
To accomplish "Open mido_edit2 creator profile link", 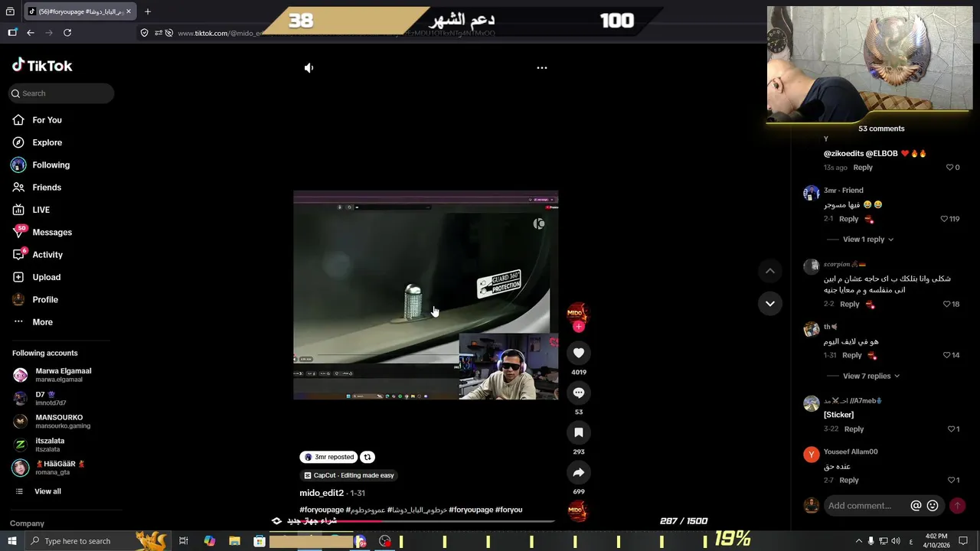I will coord(322,493).
